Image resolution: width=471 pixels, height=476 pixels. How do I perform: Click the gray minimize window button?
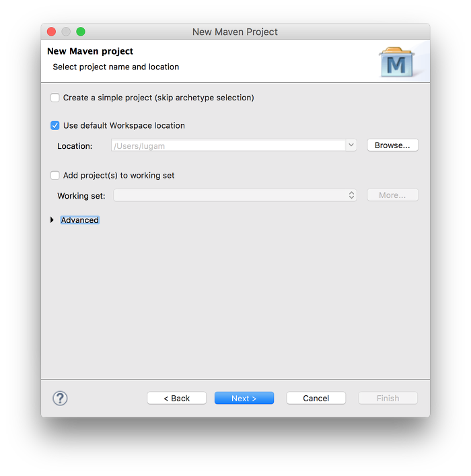tap(66, 32)
